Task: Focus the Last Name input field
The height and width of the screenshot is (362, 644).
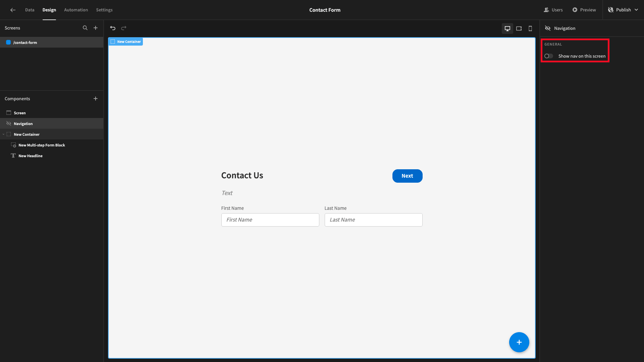Action: pos(373,220)
